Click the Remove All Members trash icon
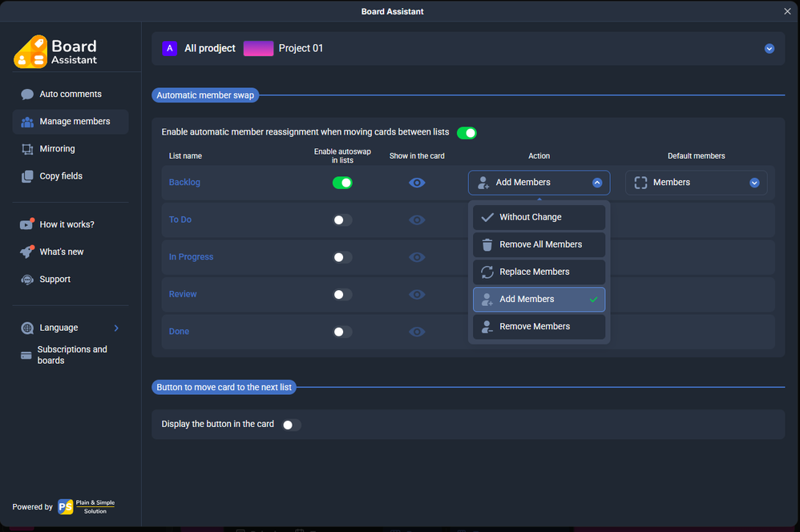This screenshot has height=532, width=800. coord(487,245)
